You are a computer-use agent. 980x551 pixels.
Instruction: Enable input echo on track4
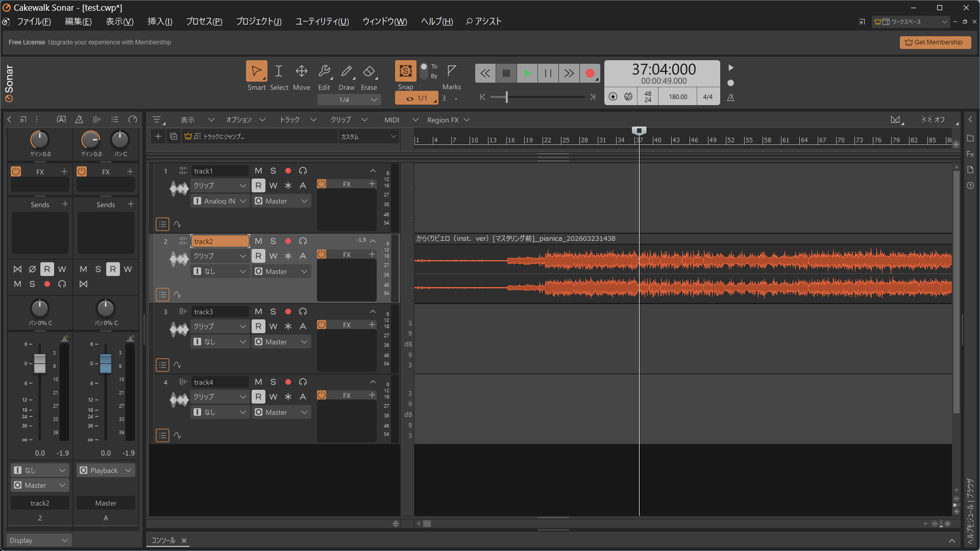pyautogui.click(x=303, y=382)
